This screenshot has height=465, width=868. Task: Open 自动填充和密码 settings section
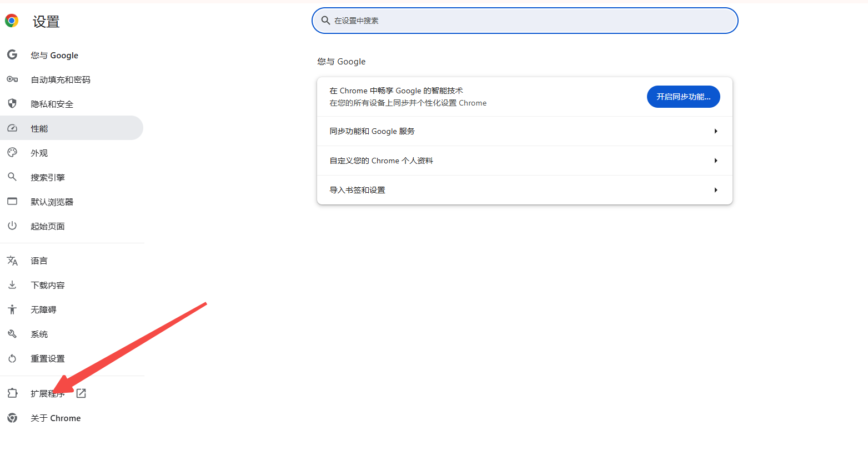click(x=72, y=79)
